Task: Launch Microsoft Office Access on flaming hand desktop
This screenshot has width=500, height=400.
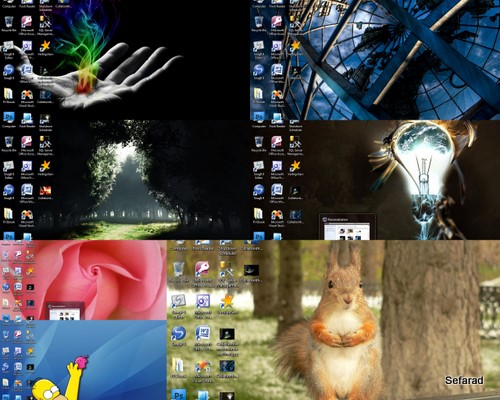Action: pos(27,22)
